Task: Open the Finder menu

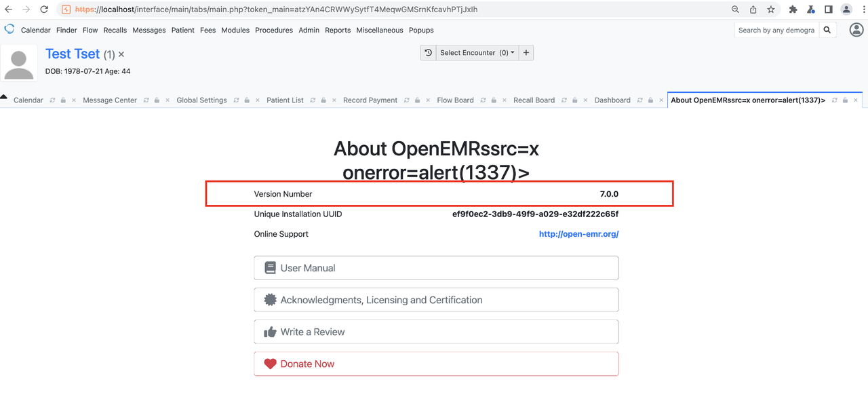Action: tap(66, 30)
